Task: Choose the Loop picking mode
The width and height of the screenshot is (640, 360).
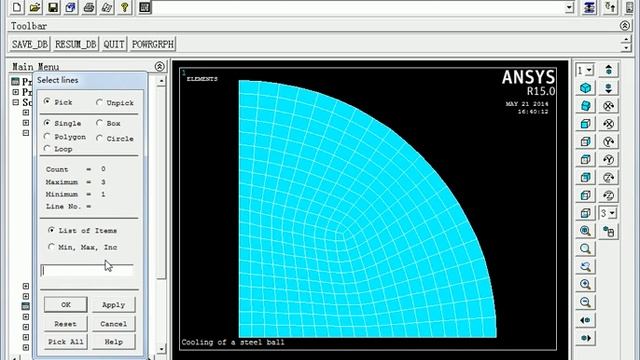Action: 47,149
